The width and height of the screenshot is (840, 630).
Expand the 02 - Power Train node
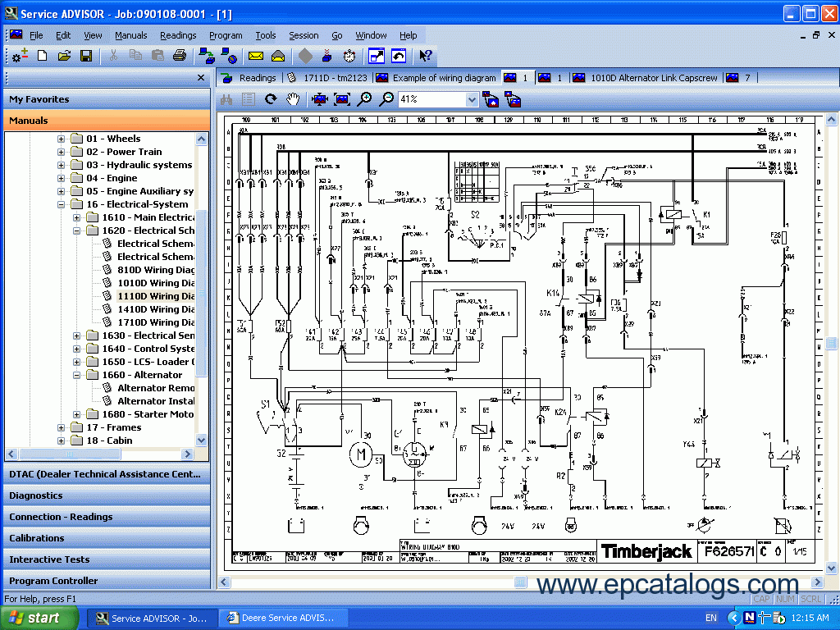coord(61,152)
